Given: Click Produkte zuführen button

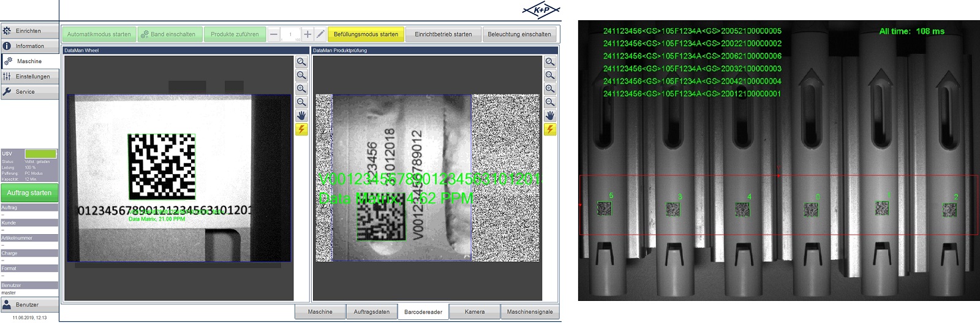Looking at the screenshot, I should (235, 34).
